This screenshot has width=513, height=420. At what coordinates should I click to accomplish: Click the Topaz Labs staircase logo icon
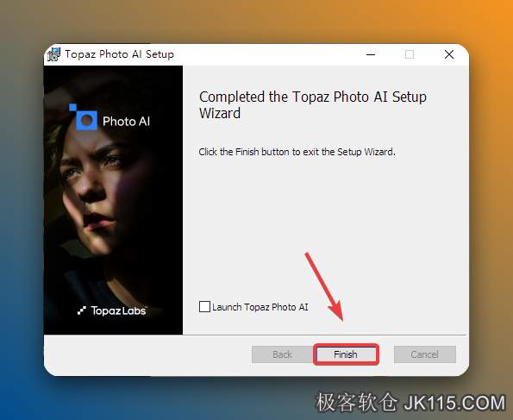click(82, 310)
